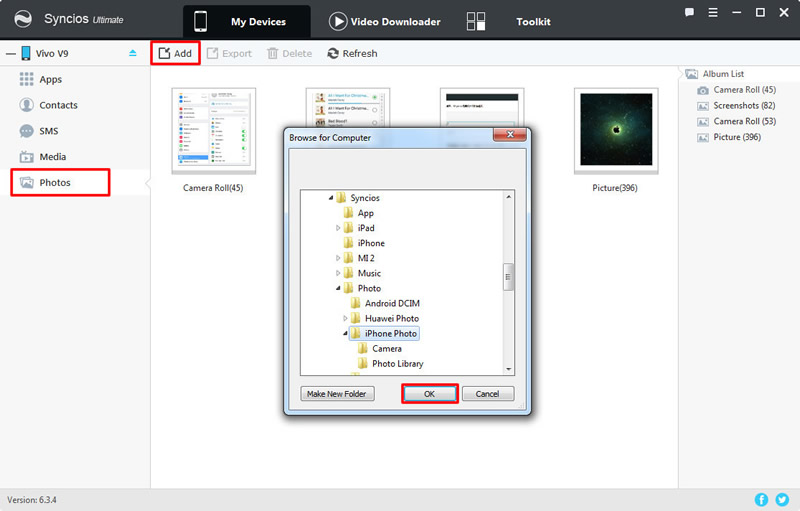This screenshot has width=800, height=511.
Task: Open the feedback chat icon
Action: (x=689, y=13)
